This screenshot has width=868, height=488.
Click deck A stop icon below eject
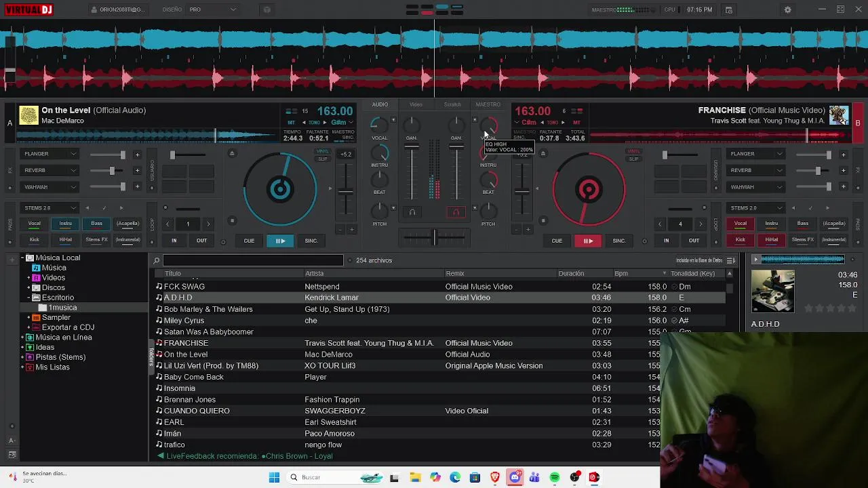[x=232, y=220]
